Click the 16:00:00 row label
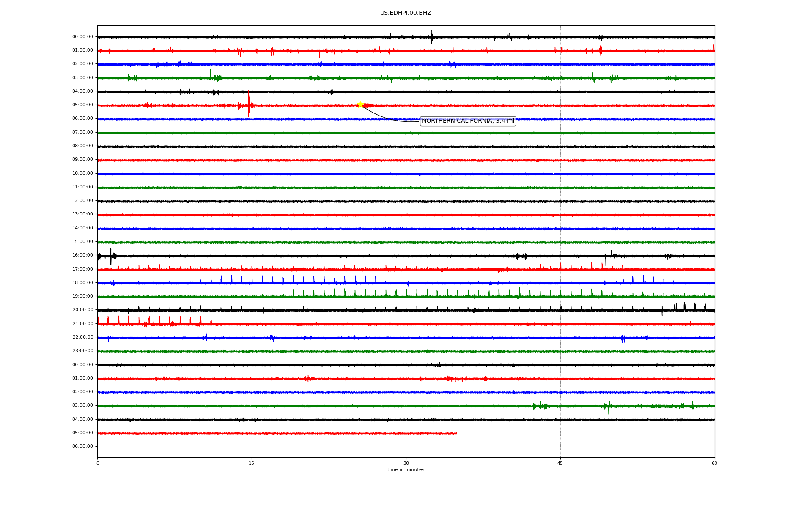The height and width of the screenshot is (508, 812). (x=82, y=255)
